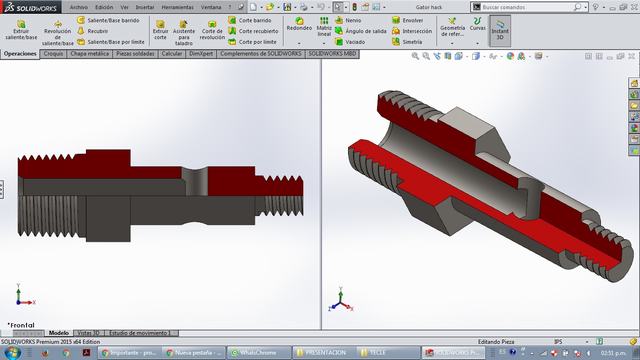Open the Chapa metálica tab

pyautogui.click(x=90, y=54)
